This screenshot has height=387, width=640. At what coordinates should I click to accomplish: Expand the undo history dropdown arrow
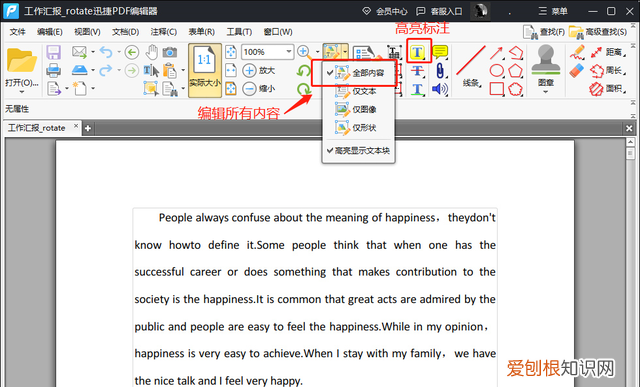coord(119,52)
